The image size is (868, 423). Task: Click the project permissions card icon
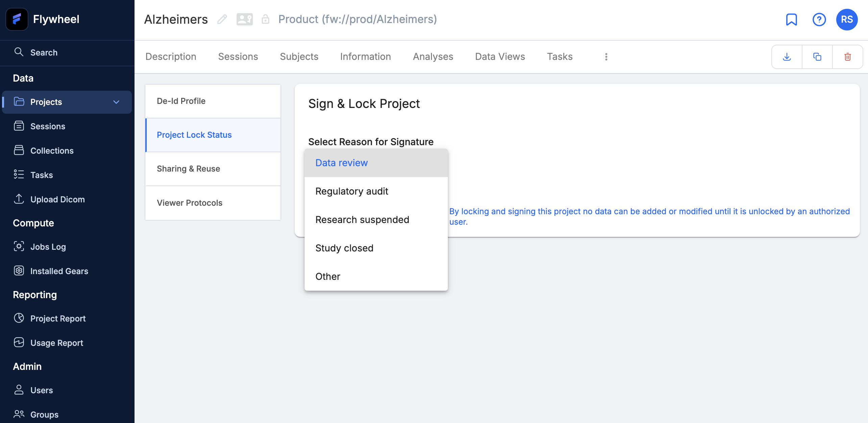[245, 19]
